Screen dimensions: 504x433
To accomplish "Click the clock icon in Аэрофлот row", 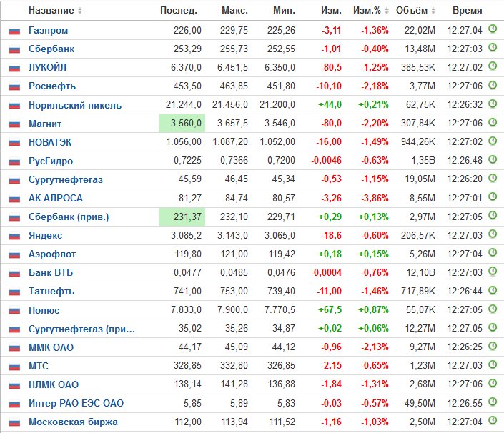I will [x=493, y=252].
